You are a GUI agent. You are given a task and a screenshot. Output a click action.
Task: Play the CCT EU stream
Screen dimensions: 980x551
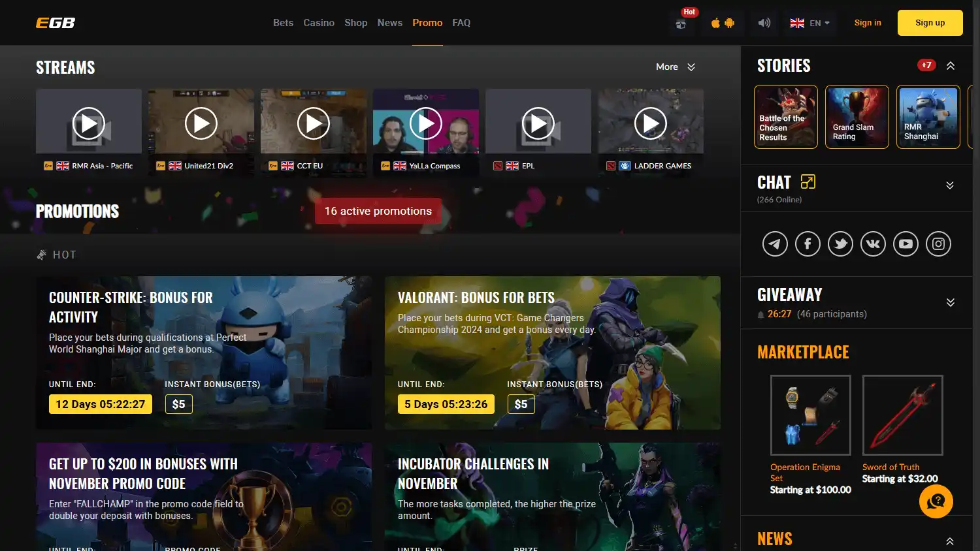[x=314, y=123]
